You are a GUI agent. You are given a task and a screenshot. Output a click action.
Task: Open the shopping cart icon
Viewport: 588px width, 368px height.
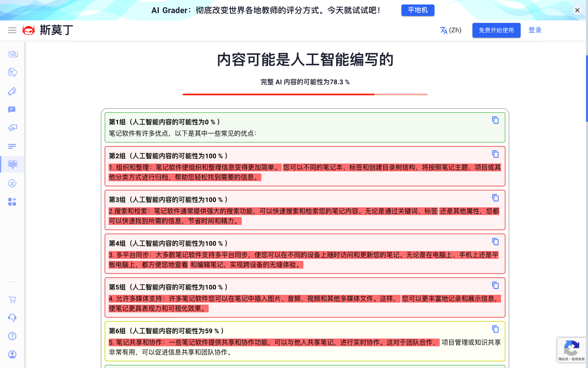(12, 299)
